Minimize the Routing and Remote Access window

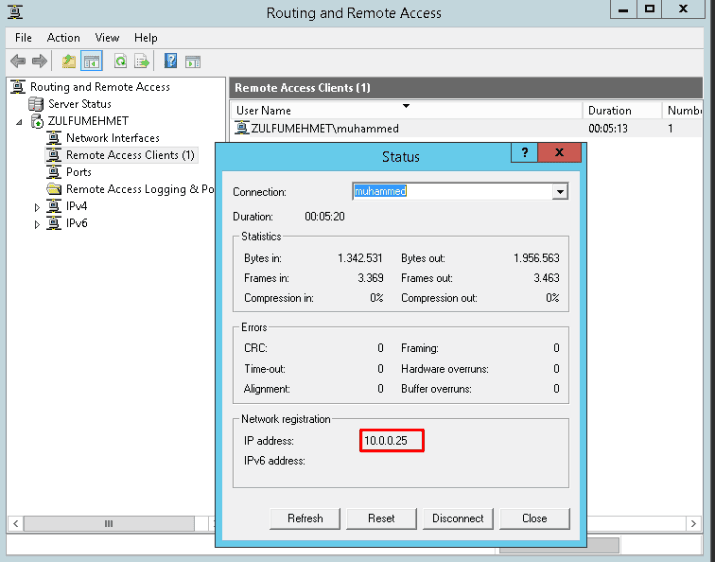[x=623, y=10]
